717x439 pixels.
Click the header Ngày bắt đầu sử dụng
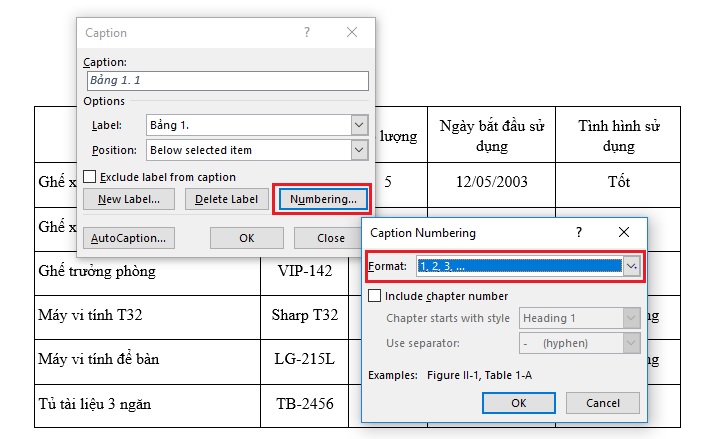492,135
